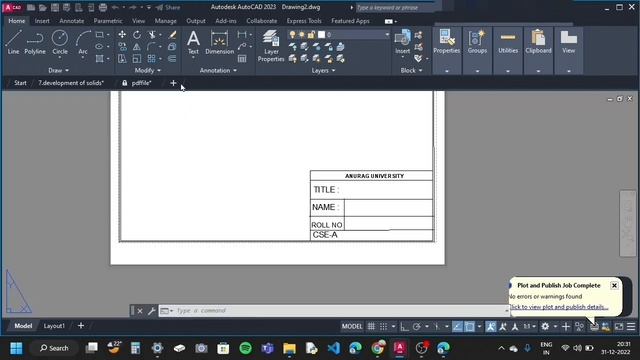Click the white layer color swatch
The width and height of the screenshot is (640, 360).
(322, 35)
